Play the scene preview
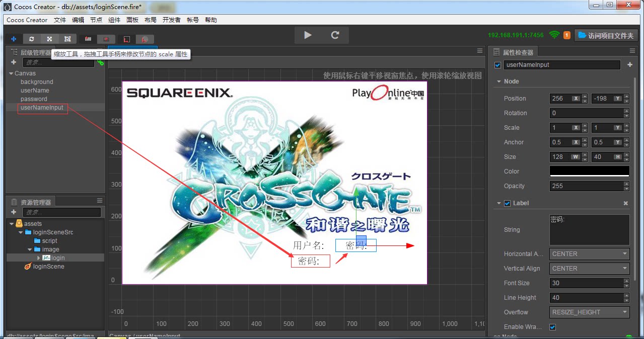The height and width of the screenshot is (339, 644). click(308, 35)
